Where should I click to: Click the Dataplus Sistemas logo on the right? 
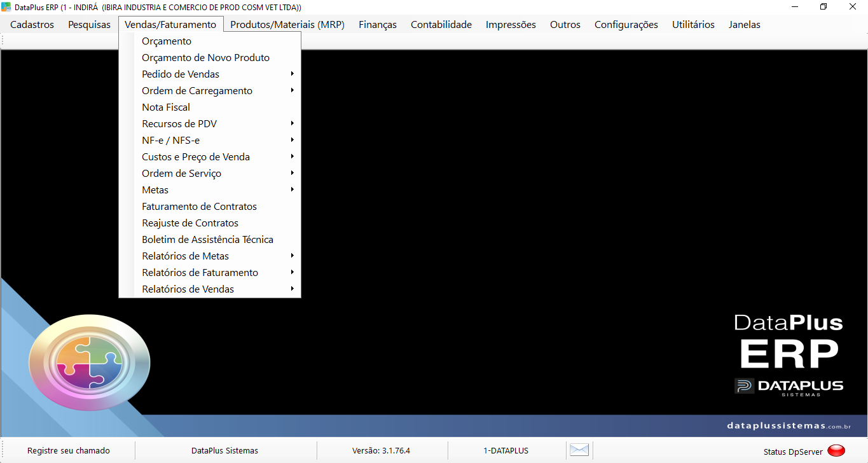coord(789,387)
